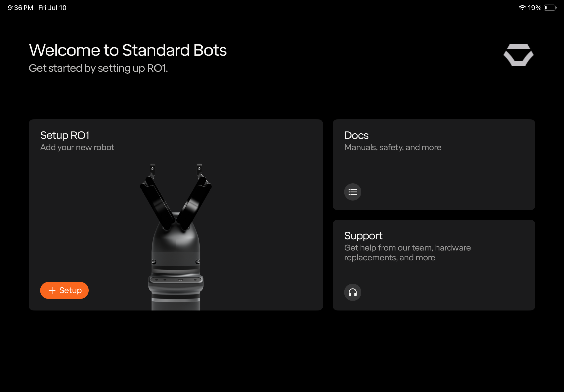Tap the battery indicator icon
The height and width of the screenshot is (392, 564).
(x=550, y=8)
